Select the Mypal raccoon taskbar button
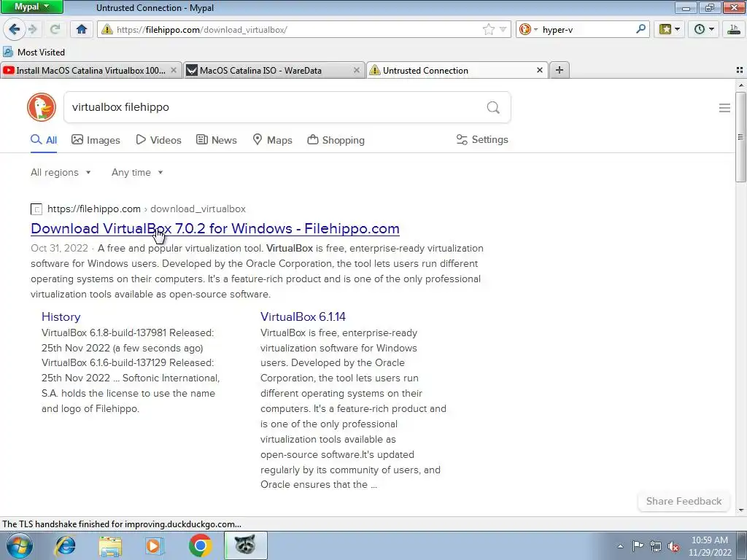 point(245,545)
